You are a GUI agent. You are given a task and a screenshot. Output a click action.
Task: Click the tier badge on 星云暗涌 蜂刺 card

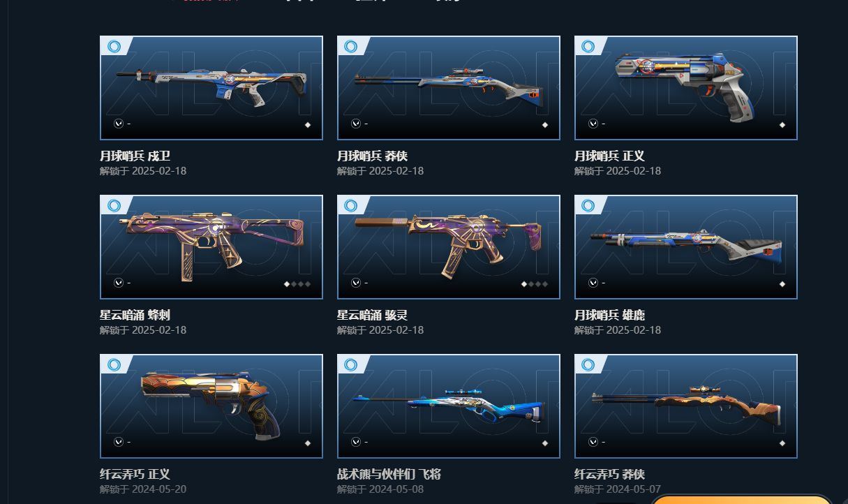pos(114,206)
